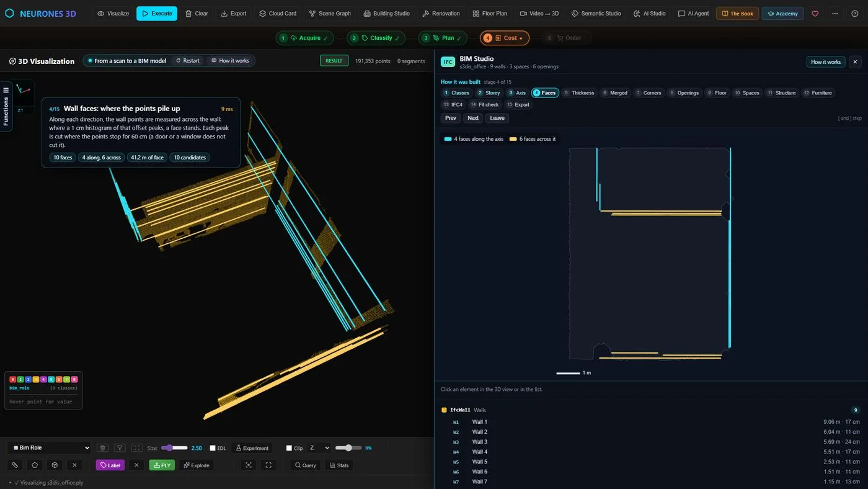Click the axis orientation gizmo thumbnail

point(24,96)
